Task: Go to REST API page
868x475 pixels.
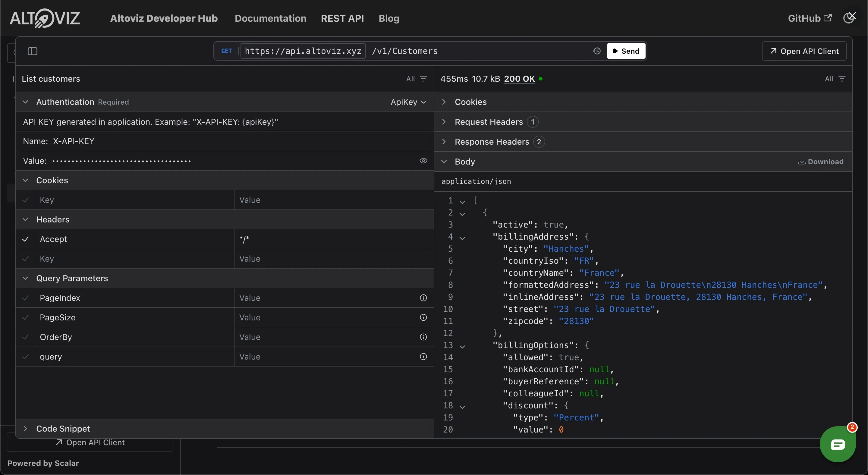Action: pyautogui.click(x=342, y=18)
